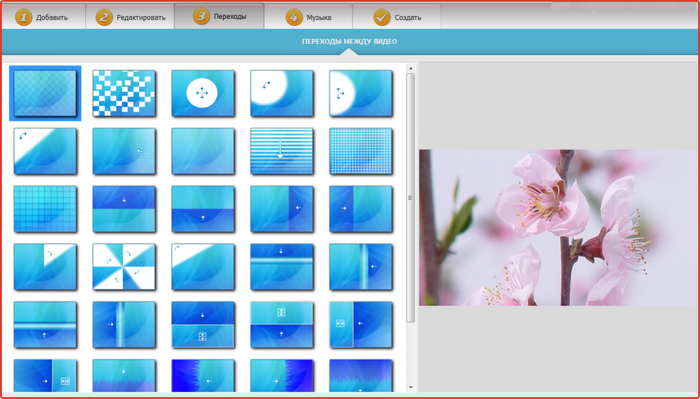Click the vertical scrollbar thumb in transitions list
Image resolution: width=700 pixels, height=399 pixels.
coord(411,198)
